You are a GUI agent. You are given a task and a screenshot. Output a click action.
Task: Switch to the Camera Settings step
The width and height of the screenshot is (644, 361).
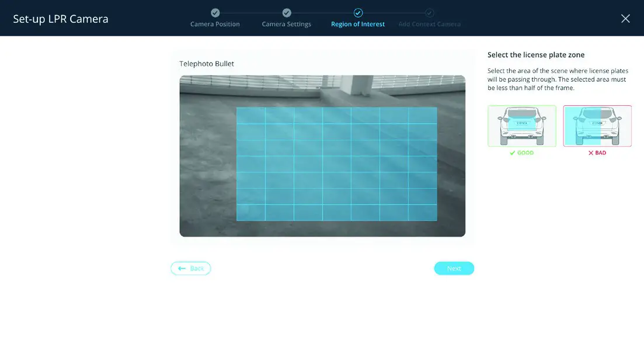286,24
